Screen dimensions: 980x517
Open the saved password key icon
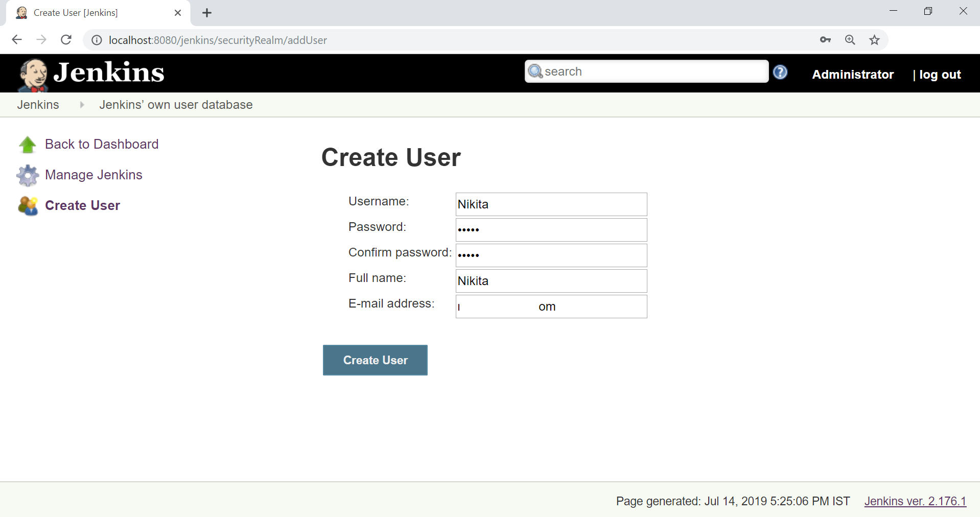[x=825, y=40]
